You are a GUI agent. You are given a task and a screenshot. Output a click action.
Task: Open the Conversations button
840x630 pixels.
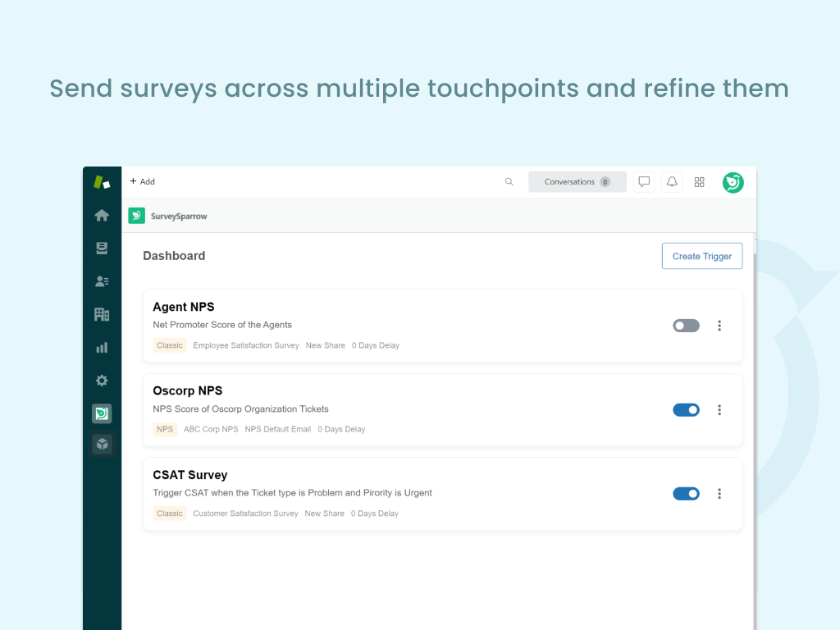(x=577, y=182)
